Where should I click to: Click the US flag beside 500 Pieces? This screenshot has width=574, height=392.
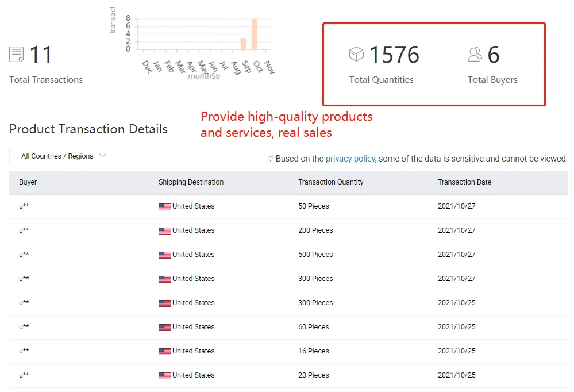click(164, 255)
